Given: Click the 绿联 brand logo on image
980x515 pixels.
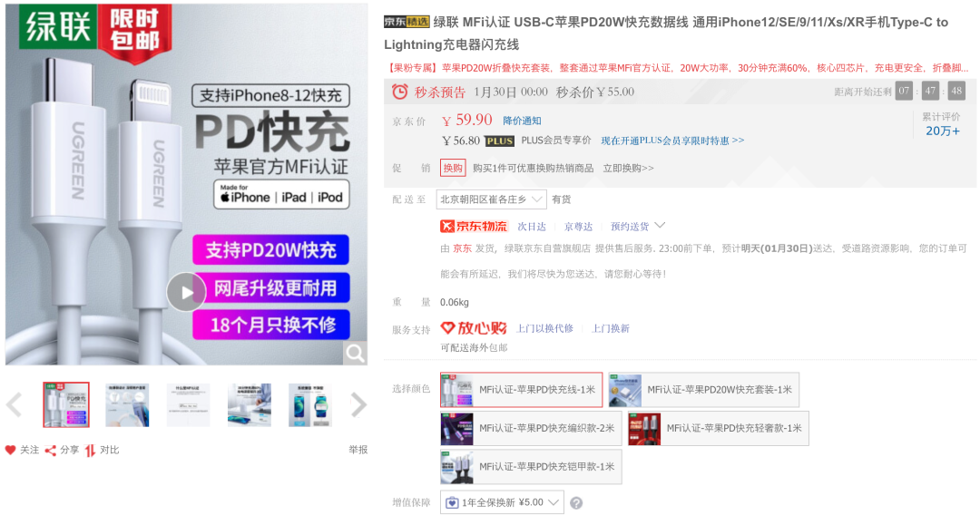Looking at the screenshot, I should pyautogui.click(x=58, y=26).
